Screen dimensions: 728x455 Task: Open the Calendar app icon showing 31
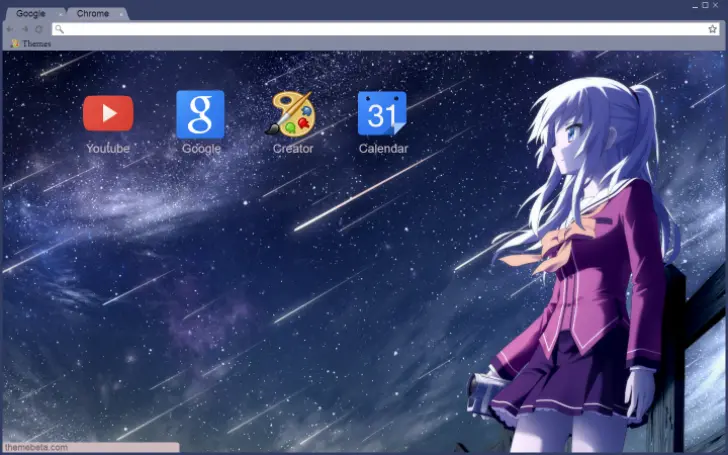pyautogui.click(x=382, y=114)
